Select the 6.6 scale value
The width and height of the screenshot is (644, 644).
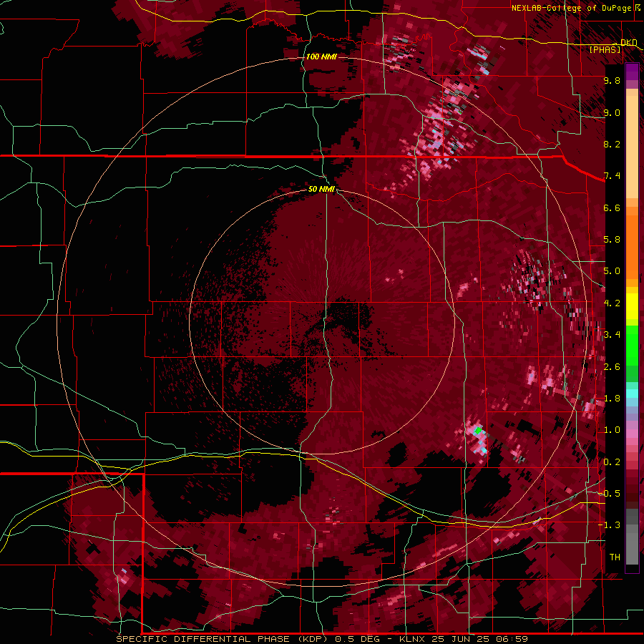(x=612, y=208)
